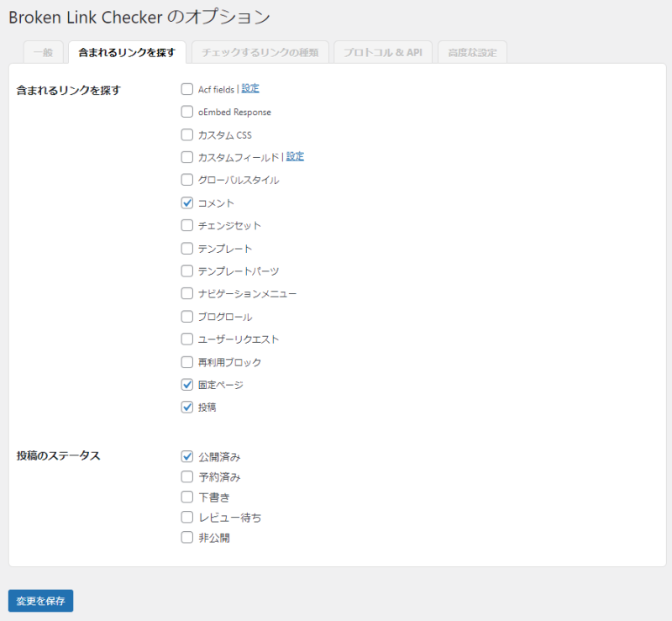Tick the ブログロール checkbox
Image resolution: width=672 pixels, height=621 pixels.
pos(186,317)
